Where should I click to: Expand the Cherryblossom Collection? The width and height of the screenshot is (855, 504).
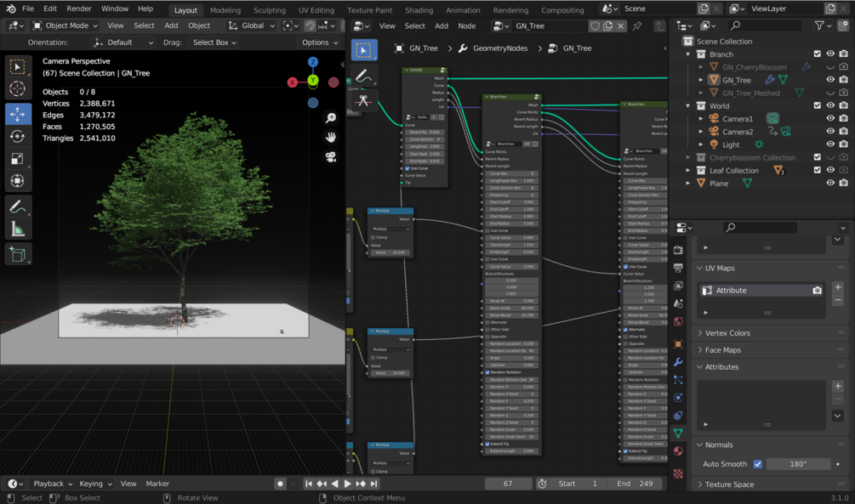click(687, 157)
